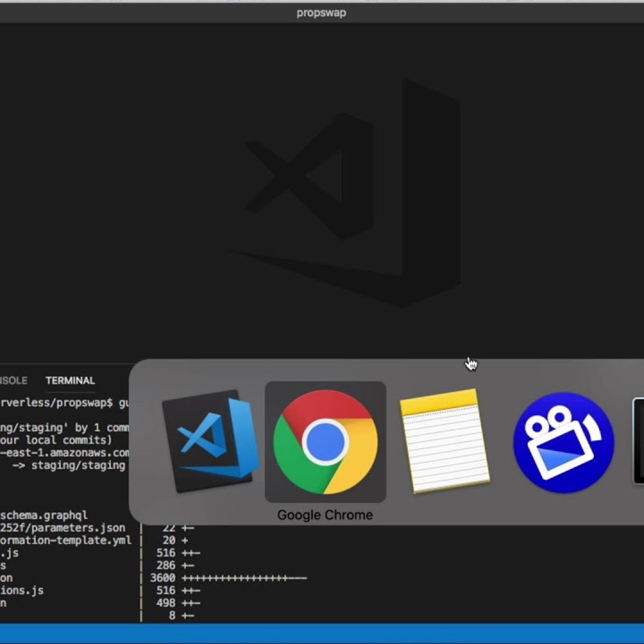Click the parameters.json line in terminal
The image size is (644, 644).
(62, 528)
